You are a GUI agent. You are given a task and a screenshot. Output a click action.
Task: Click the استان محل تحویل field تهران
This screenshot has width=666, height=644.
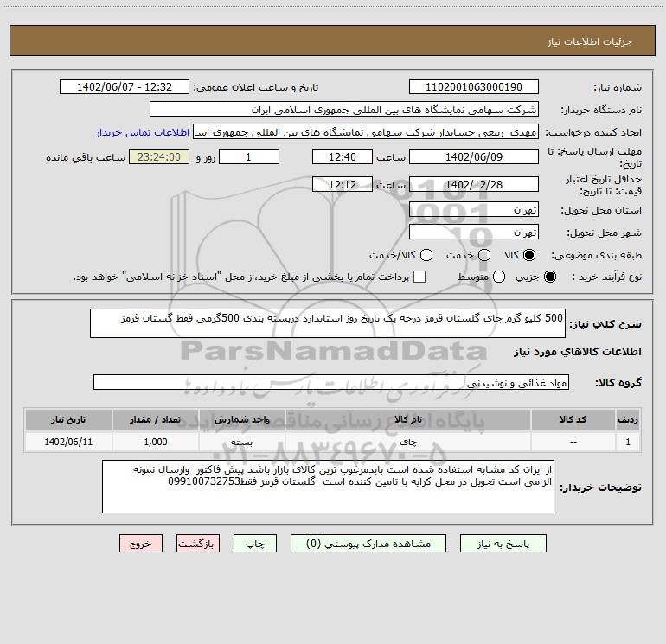tap(474, 210)
